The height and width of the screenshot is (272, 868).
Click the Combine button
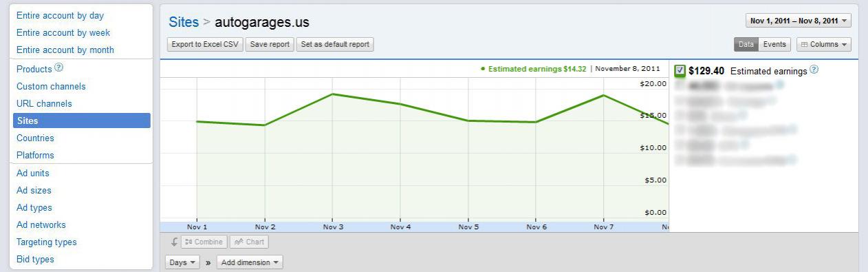click(204, 242)
